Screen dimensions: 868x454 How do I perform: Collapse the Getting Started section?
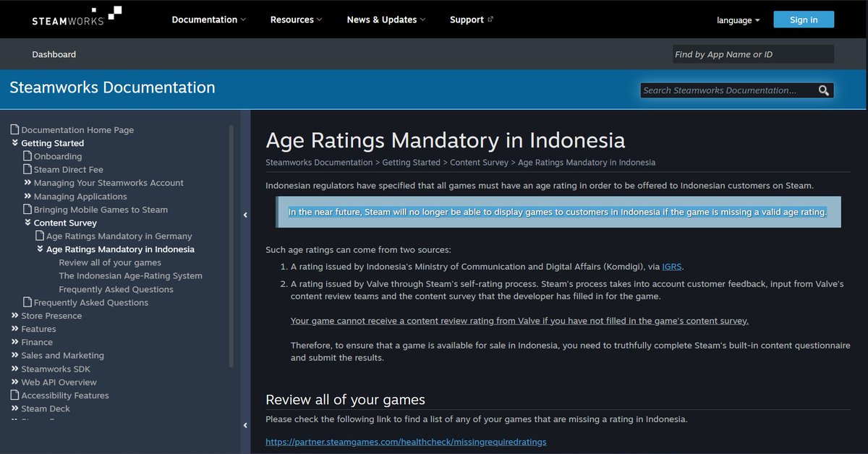coord(14,143)
